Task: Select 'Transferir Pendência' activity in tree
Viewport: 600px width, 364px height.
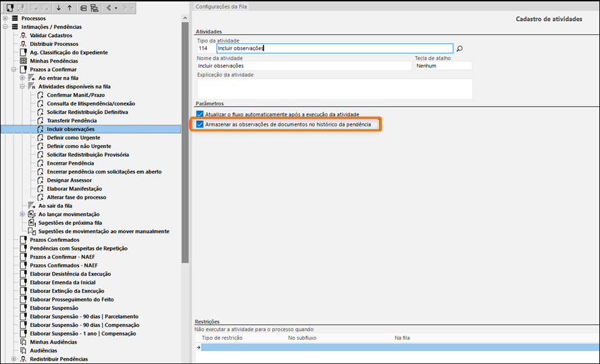Action: tap(72, 120)
